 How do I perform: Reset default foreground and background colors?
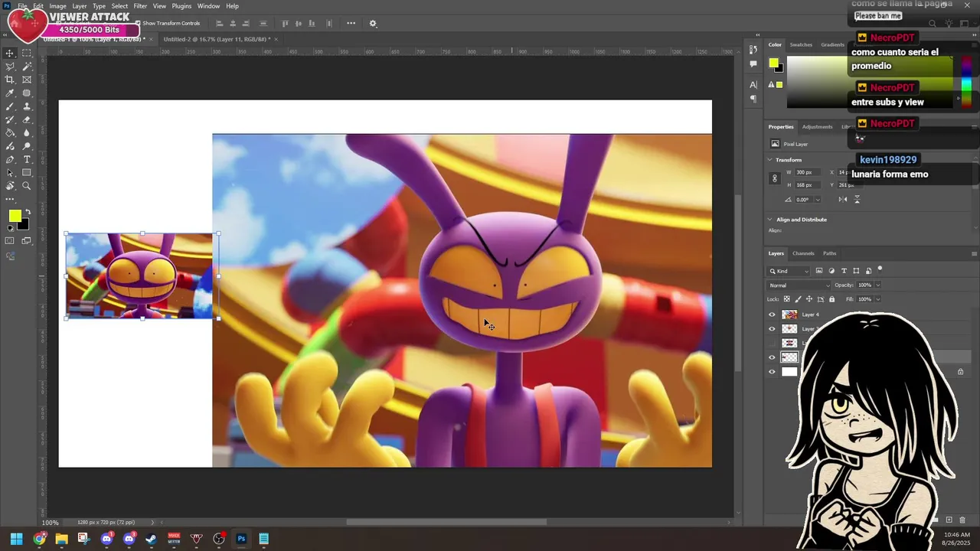[x=9, y=228]
